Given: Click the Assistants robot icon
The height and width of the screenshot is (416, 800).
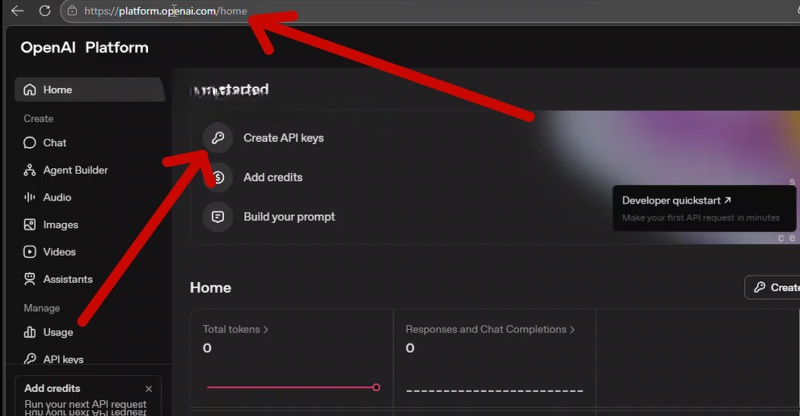Looking at the screenshot, I should [x=30, y=279].
